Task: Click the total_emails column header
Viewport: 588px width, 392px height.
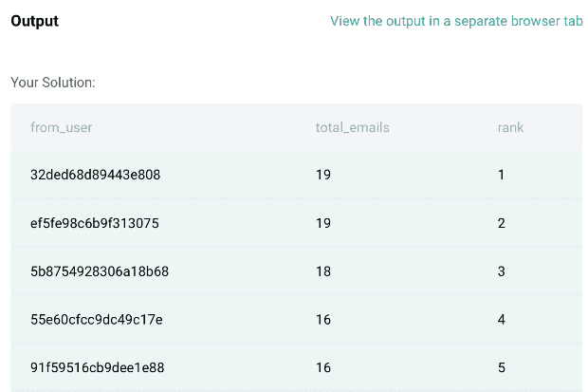Action: (353, 127)
